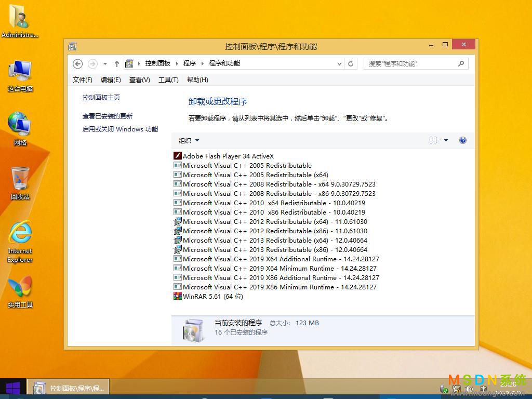Viewport: 532px width, 399px height.
Task: Click the volume speaker tray icon
Action: pos(469,389)
